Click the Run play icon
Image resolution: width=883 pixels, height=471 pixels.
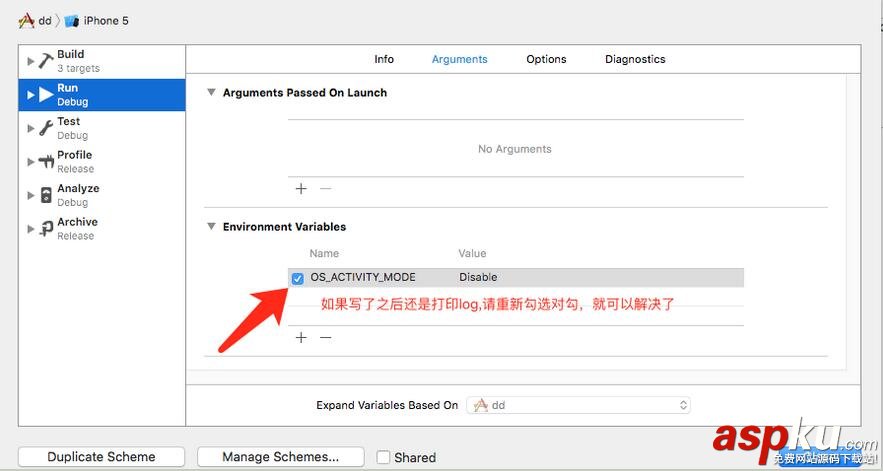46,95
